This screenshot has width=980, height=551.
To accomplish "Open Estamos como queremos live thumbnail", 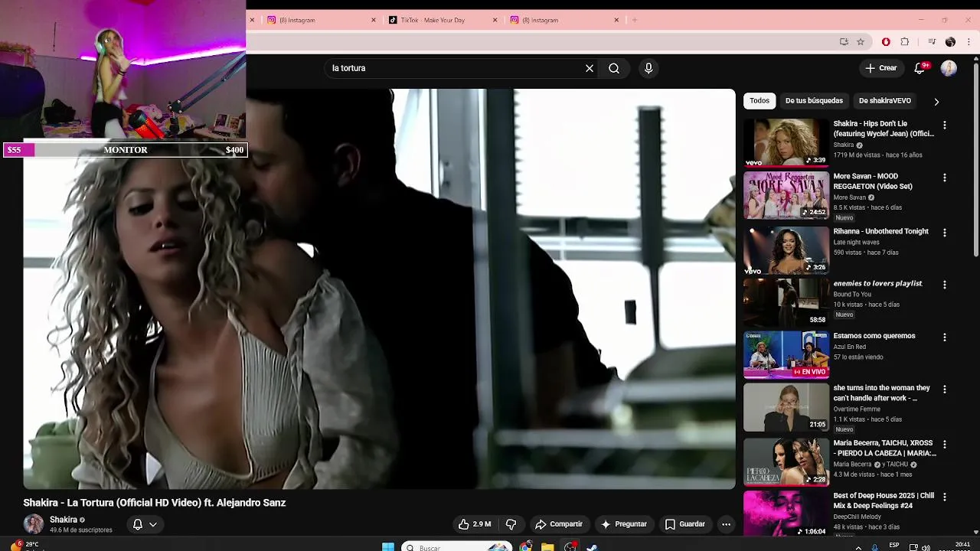I will pyautogui.click(x=786, y=355).
